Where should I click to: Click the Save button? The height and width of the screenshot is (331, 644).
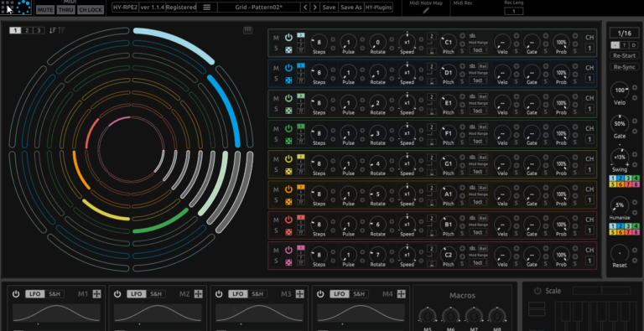329,8
